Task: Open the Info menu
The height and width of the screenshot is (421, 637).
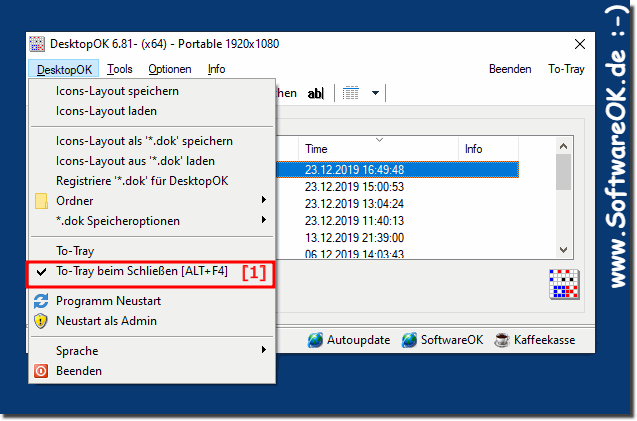Action: (217, 69)
